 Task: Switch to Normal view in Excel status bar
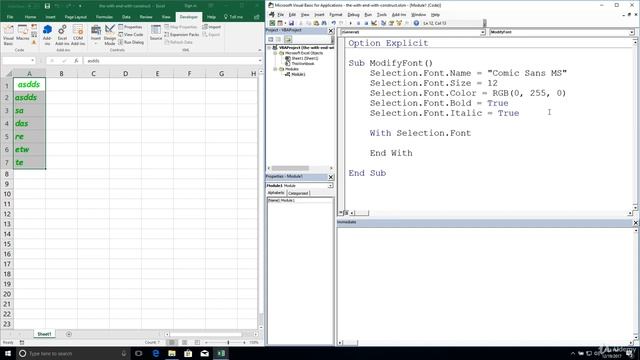(x=172, y=342)
